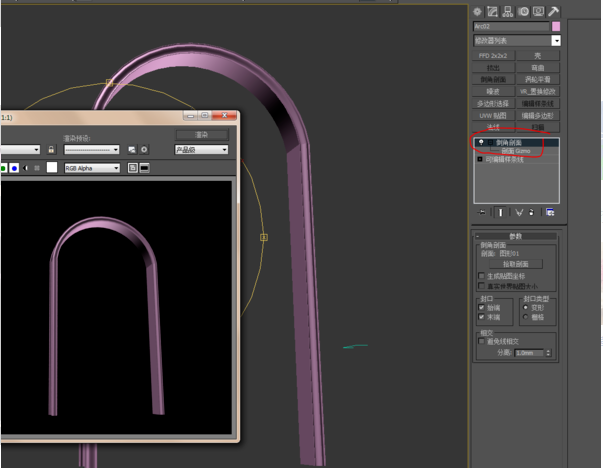Screen dimensions: 603x468
Task: Click the 编辑样条线 modifier button
Action: tap(538, 103)
